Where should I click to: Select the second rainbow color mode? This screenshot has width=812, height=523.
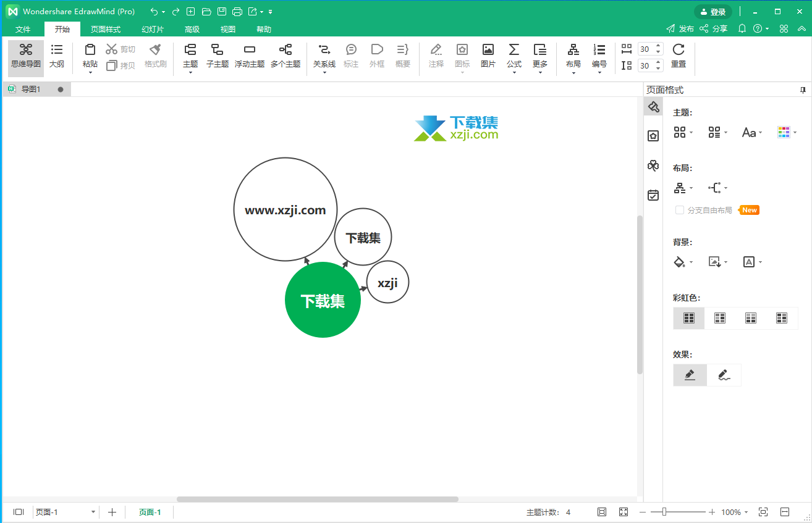[720, 318]
